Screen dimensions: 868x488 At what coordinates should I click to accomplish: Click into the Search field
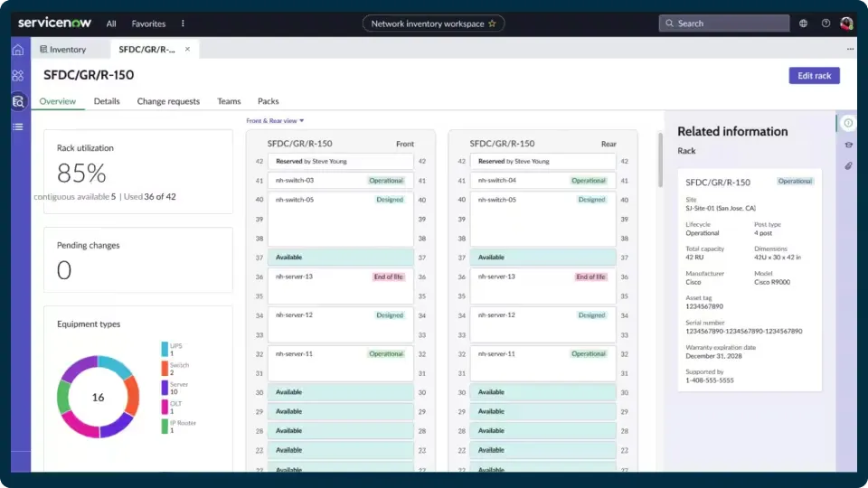tap(723, 23)
